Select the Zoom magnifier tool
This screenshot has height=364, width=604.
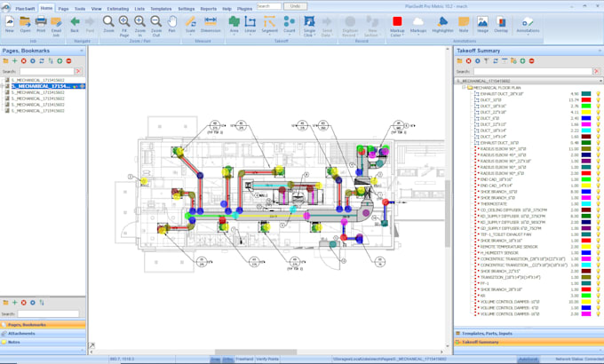(x=108, y=22)
